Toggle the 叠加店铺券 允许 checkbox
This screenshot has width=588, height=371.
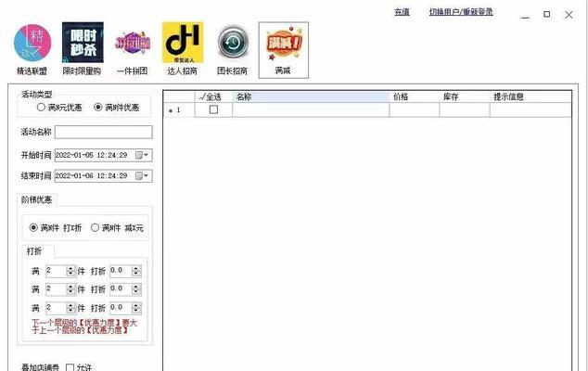(x=70, y=367)
